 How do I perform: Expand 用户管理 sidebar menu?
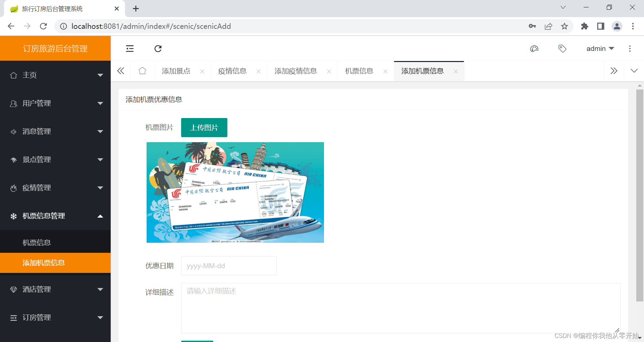pyautogui.click(x=55, y=103)
